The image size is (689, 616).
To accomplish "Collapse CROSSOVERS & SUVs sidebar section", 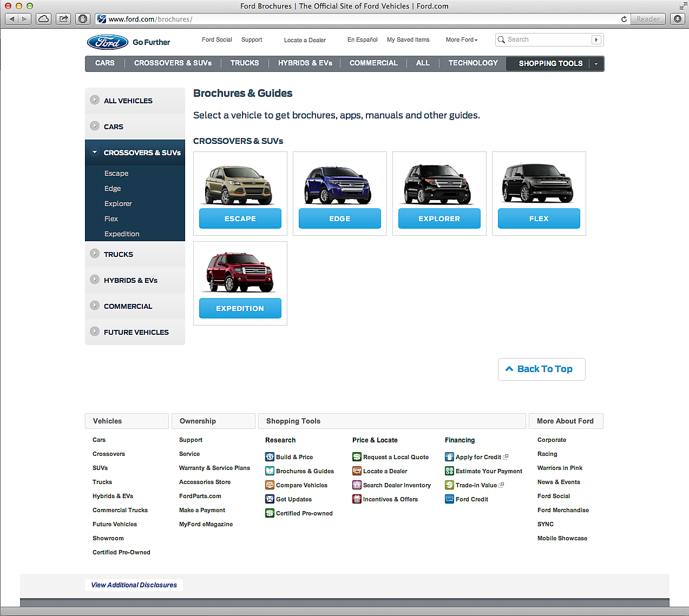I will click(x=135, y=153).
